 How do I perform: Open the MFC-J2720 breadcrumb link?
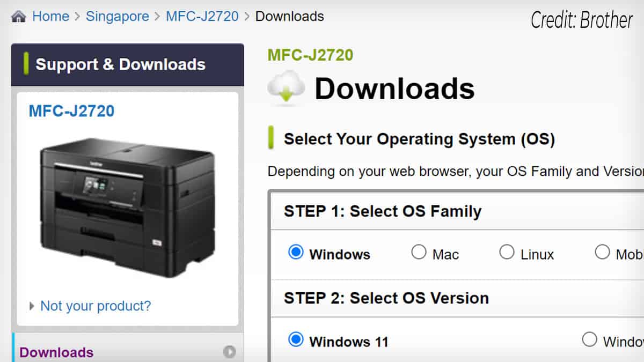point(202,17)
